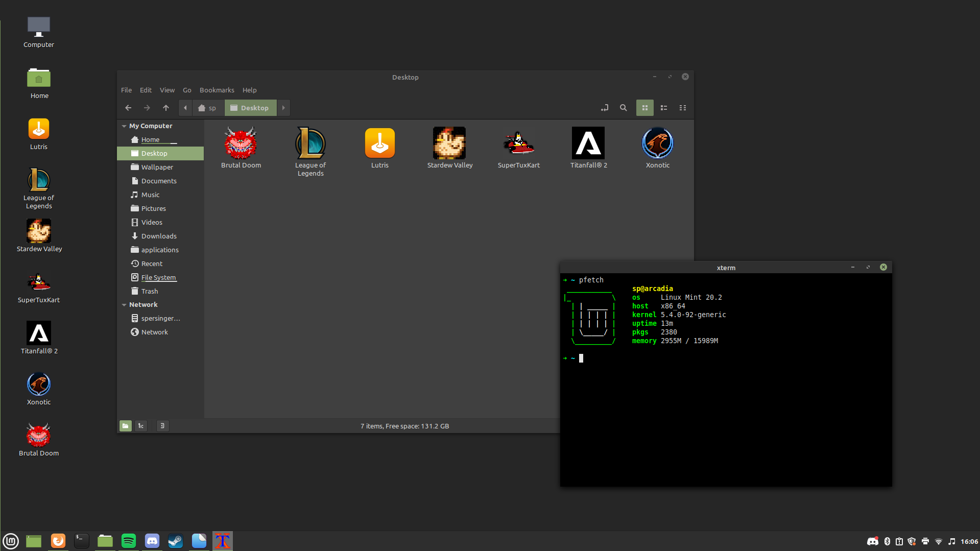Switch to icon view mode
The image size is (980, 551).
pyautogui.click(x=644, y=108)
